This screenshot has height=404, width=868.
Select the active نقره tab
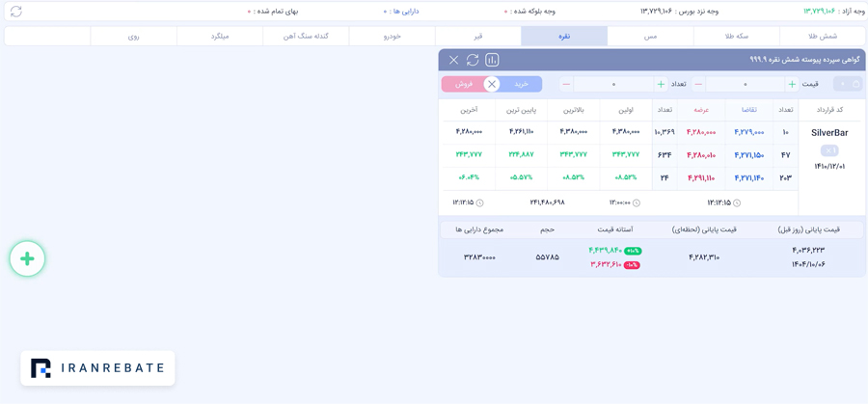coord(564,36)
